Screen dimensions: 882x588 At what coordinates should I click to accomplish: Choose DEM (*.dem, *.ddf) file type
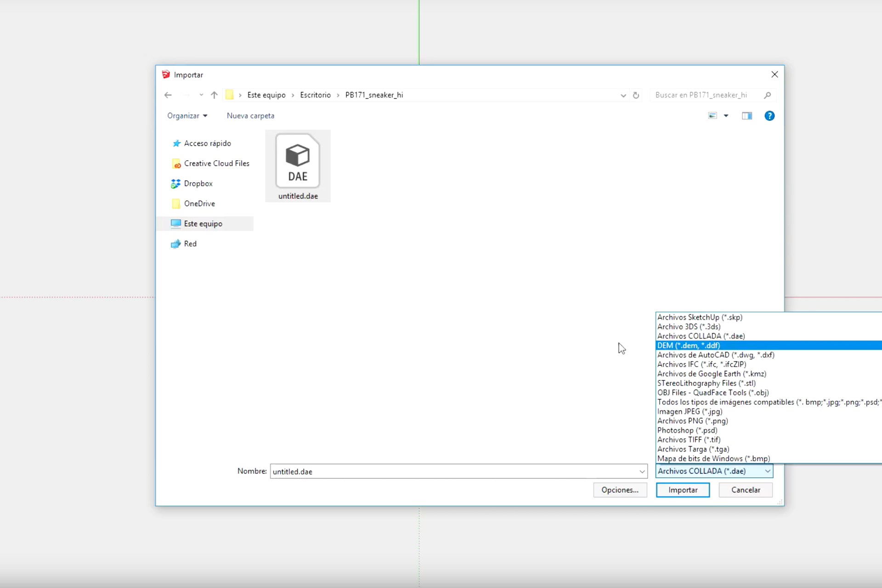coord(769,345)
